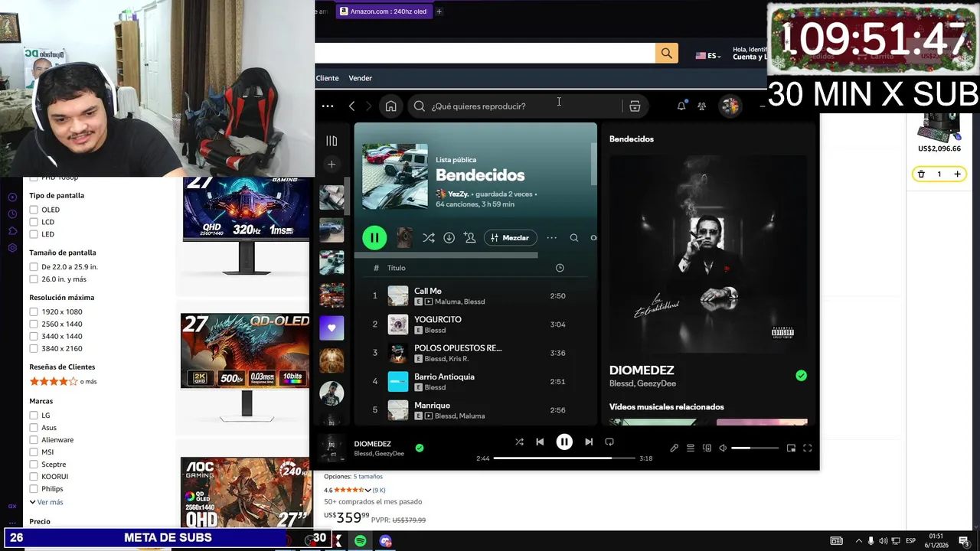
Task: Click Blessd, GeezyDee artist link in Now Playing
Action: point(642,383)
